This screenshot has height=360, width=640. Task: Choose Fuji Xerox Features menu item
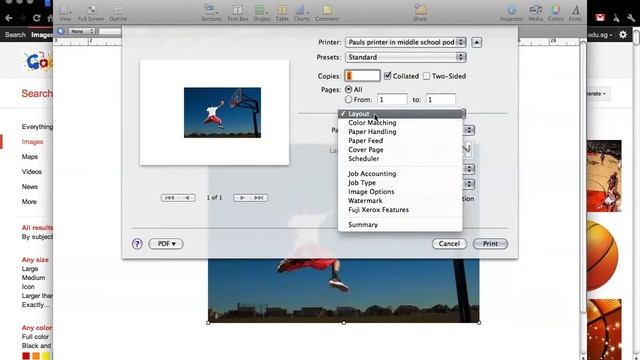tap(400, 210)
